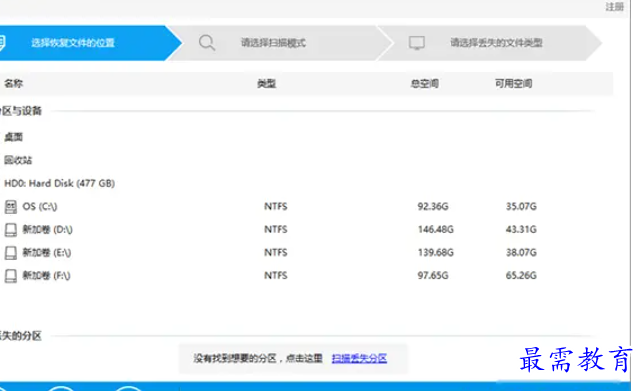641x391 pixels.
Task: Click the 43.31G free space value
Action: (521, 229)
